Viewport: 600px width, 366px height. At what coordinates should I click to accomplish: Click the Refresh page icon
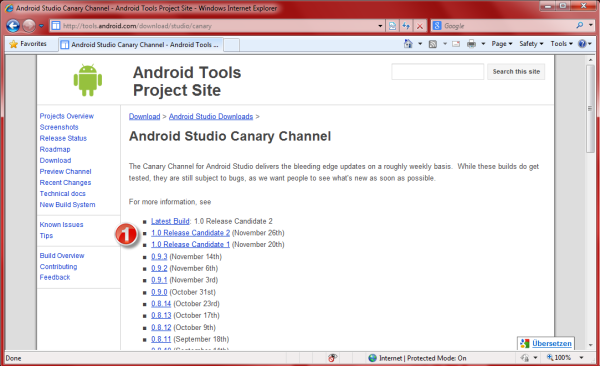pyautogui.click(x=406, y=26)
